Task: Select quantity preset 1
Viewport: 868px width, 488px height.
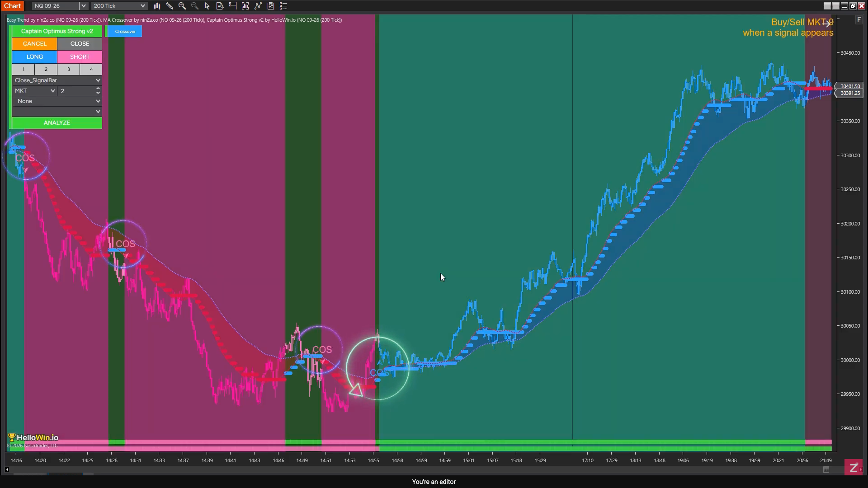Action: [23, 69]
